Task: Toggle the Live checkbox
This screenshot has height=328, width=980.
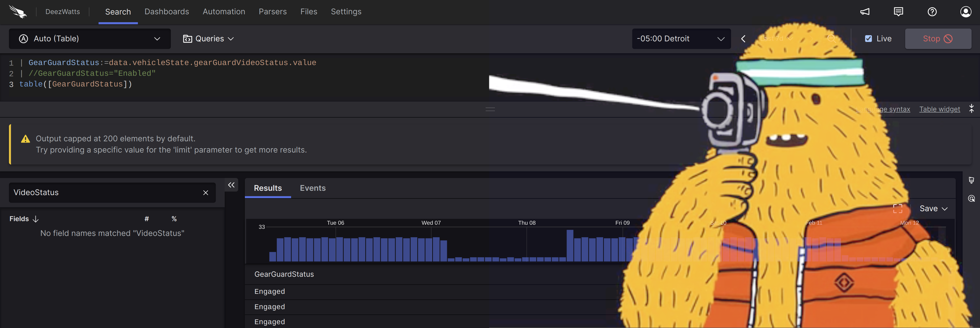Action: tap(868, 39)
